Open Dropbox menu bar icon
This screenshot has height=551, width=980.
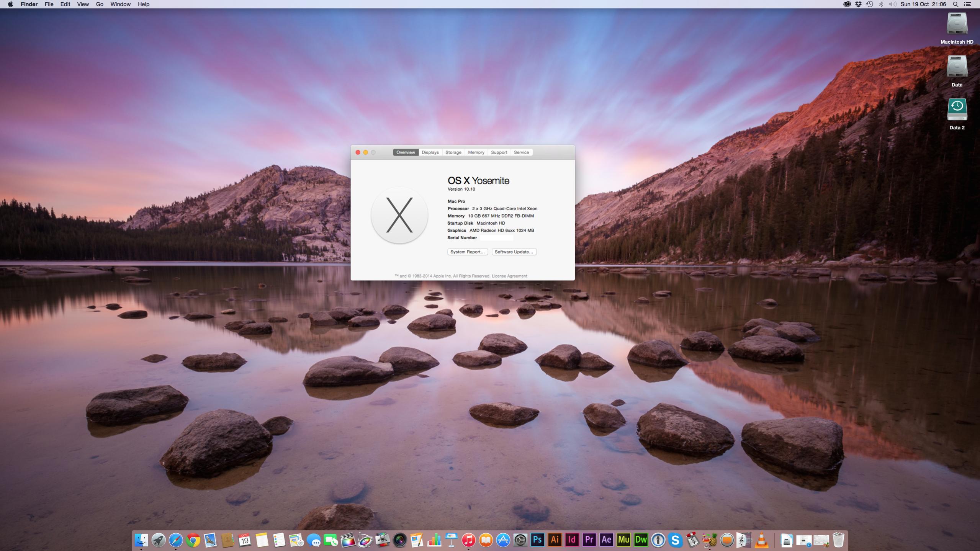pyautogui.click(x=858, y=4)
